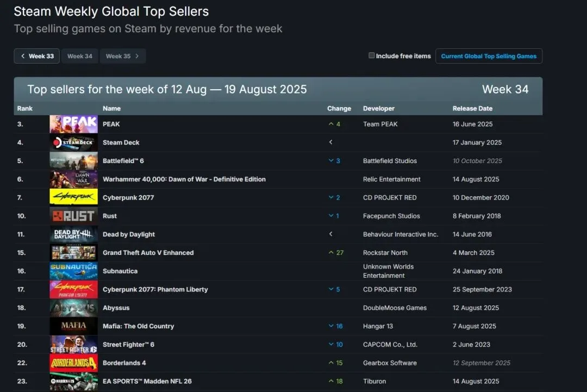Click the Cyberpunk 2077 yellow logo

(73, 197)
